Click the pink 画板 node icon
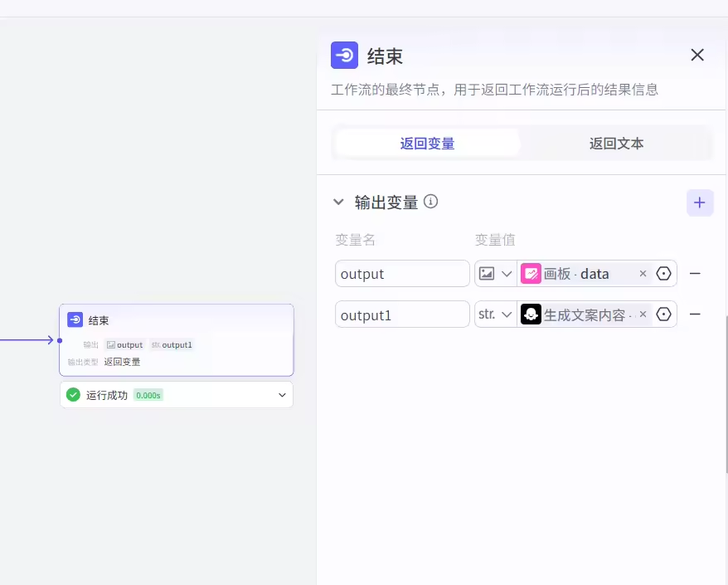This screenshot has height=585, width=728. click(531, 274)
